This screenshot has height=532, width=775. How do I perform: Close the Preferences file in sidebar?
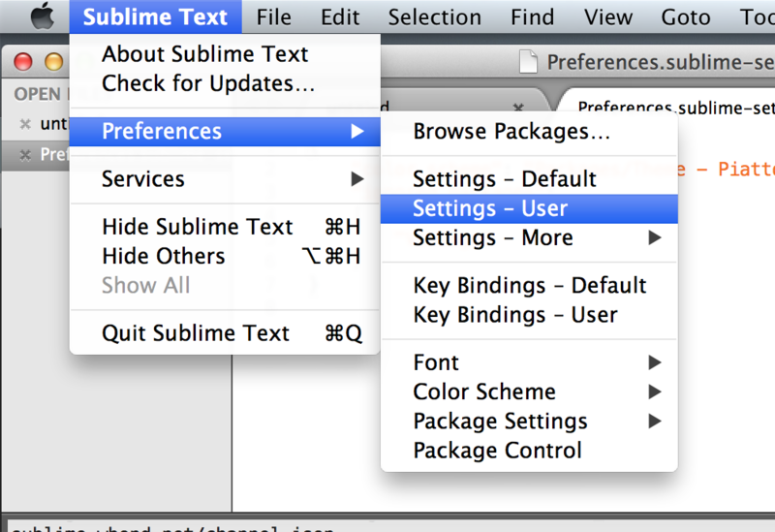(25, 155)
